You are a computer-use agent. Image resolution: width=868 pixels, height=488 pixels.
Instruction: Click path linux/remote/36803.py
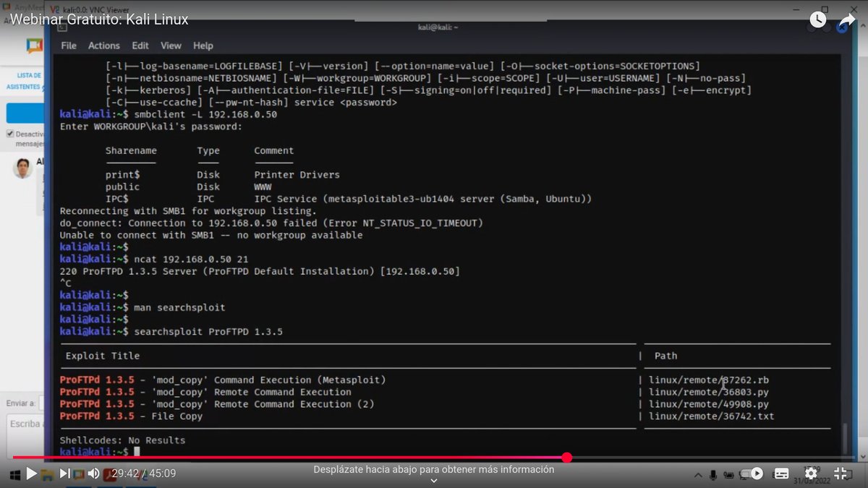click(709, 392)
